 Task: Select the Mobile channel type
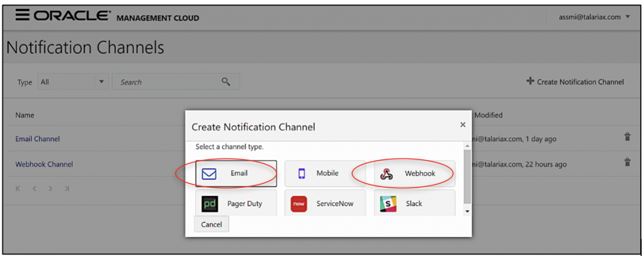pos(325,173)
